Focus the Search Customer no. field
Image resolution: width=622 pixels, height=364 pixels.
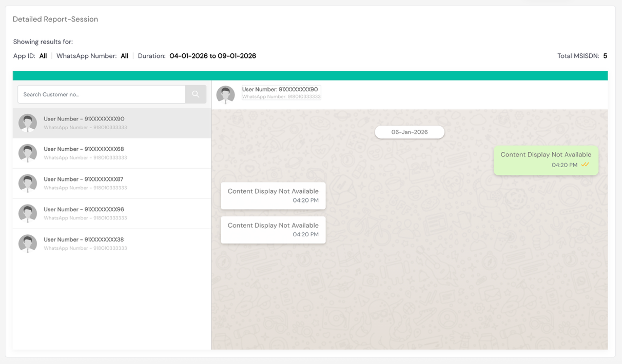(102, 94)
